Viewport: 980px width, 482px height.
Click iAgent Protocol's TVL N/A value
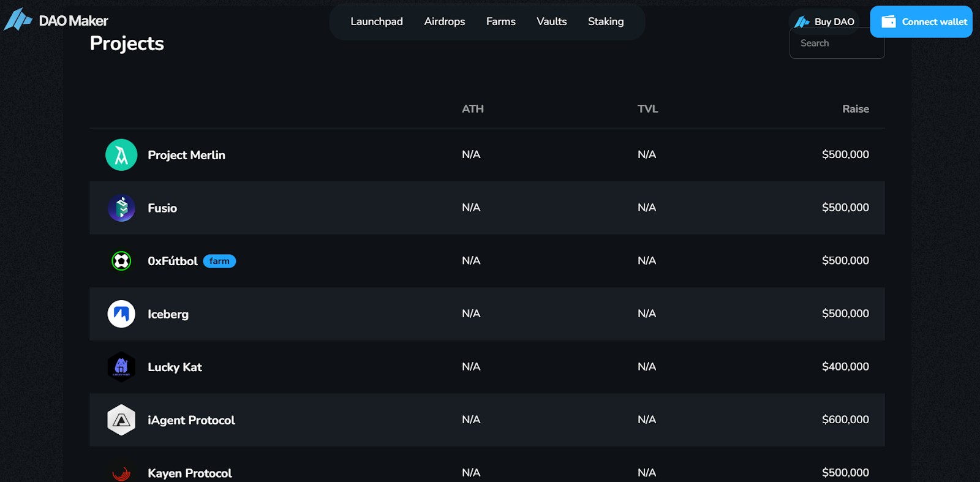(x=647, y=420)
